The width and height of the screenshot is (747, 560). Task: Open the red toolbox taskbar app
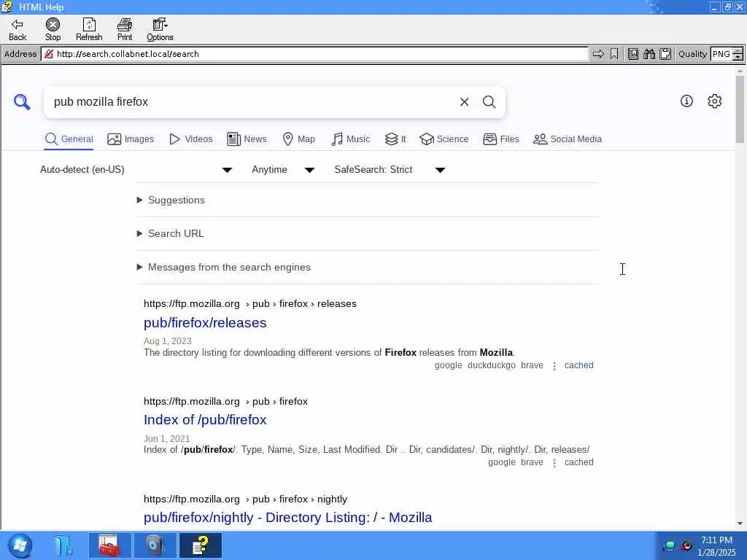pos(109,545)
